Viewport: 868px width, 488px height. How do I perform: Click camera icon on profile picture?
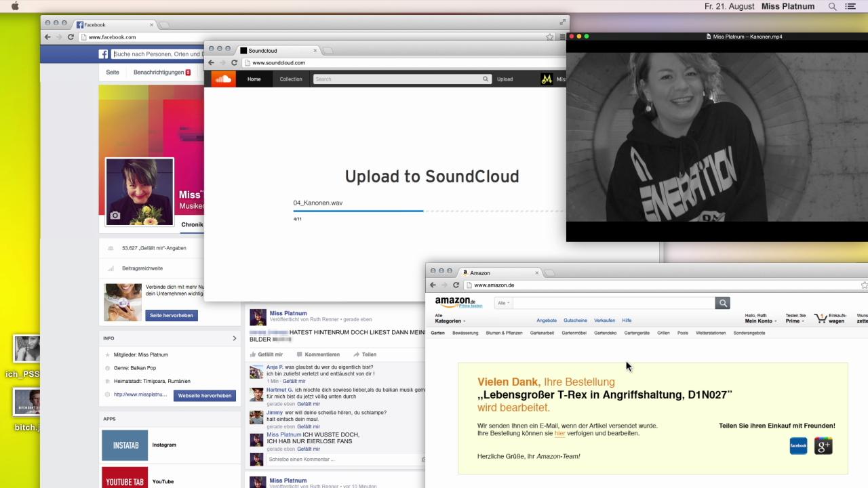pyautogui.click(x=115, y=216)
